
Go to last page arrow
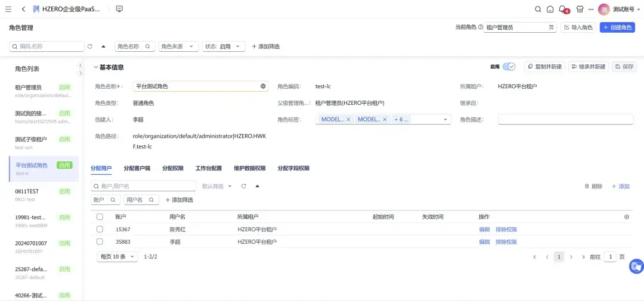pos(583,257)
